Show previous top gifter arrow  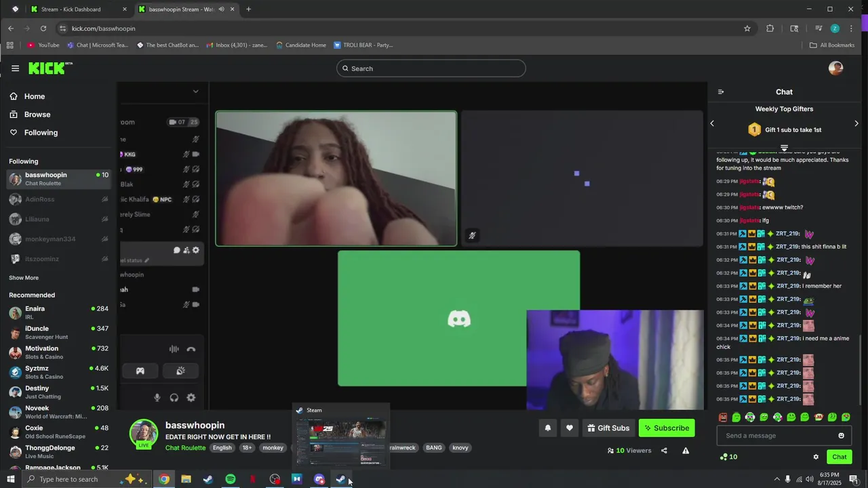(x=712, y=123)
